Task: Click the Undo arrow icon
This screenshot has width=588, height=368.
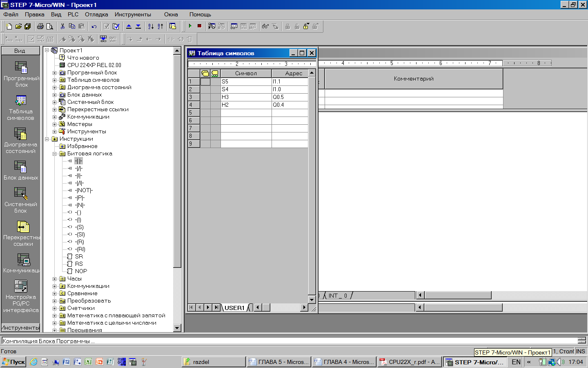Action: pos(94,26)
